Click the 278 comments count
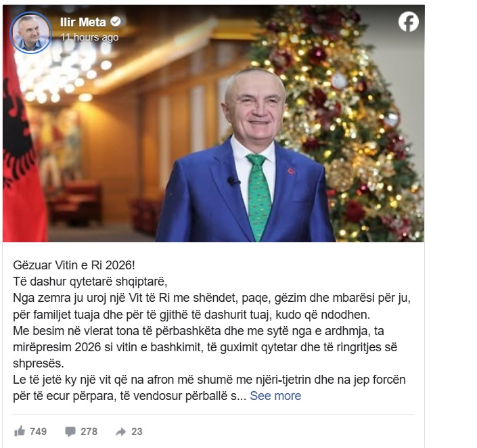The height and width of the screenshot is (448, 477). pyautogui.click(x=89, y=431)
